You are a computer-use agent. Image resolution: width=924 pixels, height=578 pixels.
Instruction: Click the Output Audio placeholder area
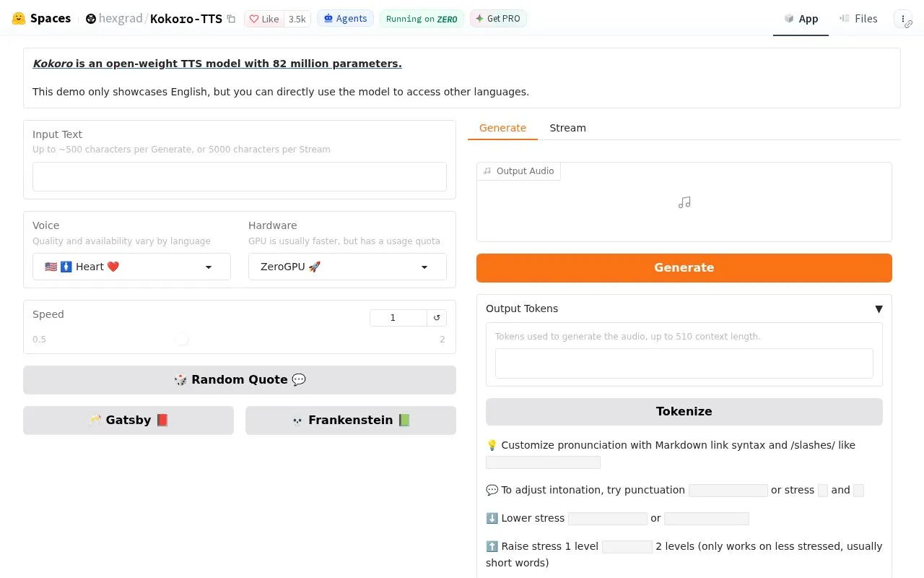coord(684,202)
